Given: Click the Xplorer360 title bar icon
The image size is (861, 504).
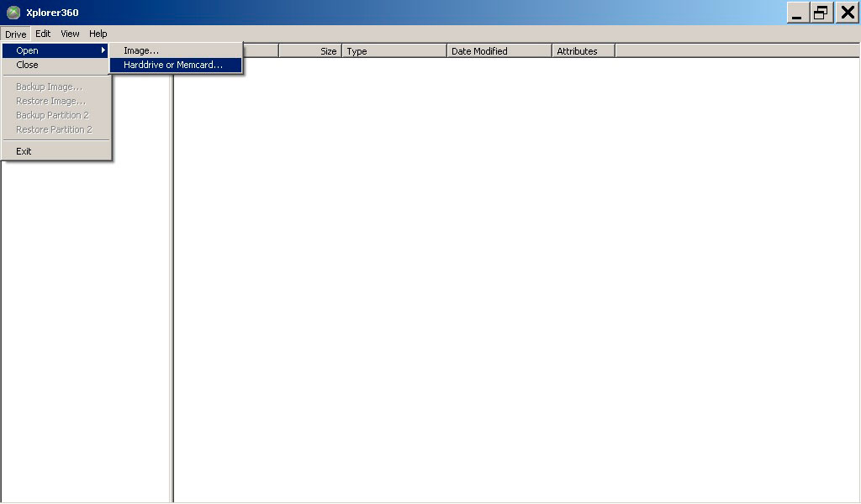Looking at the screenshot, I should pos(13,12).
